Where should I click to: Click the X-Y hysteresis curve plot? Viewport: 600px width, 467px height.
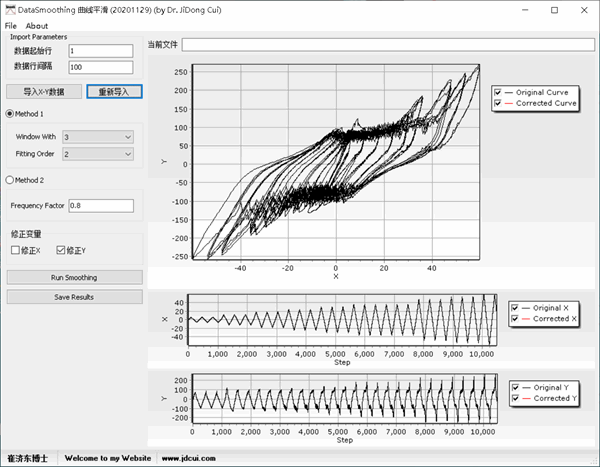click(336, 162)
